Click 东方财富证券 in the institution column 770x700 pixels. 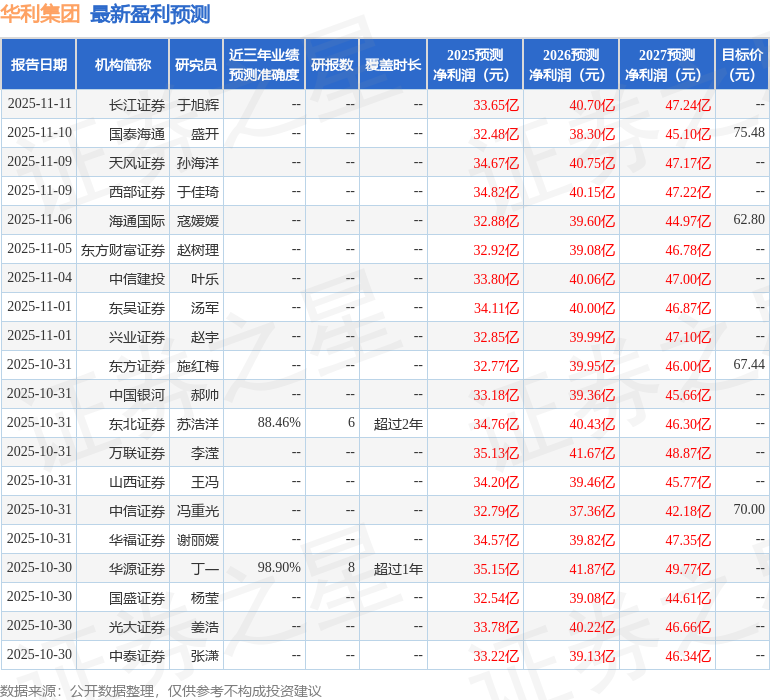[x=123, y=249]
